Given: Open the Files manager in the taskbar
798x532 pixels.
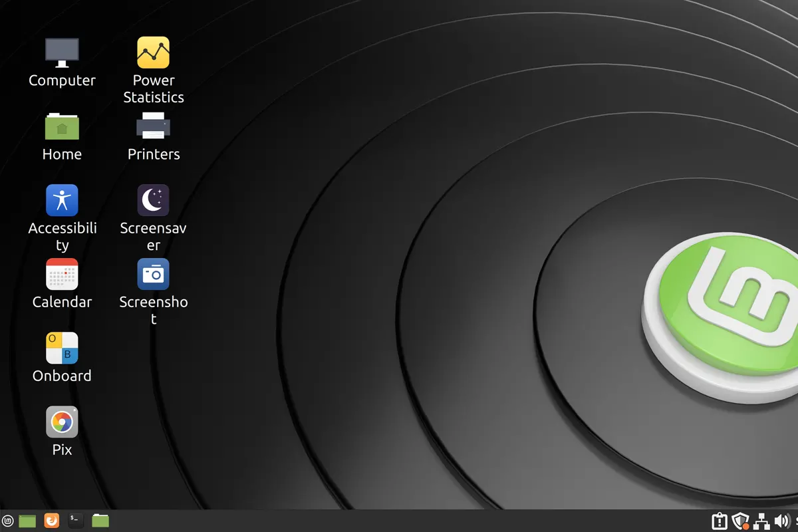Looking at the screenshot, I should pyautogui.click(x=100, y=521).
